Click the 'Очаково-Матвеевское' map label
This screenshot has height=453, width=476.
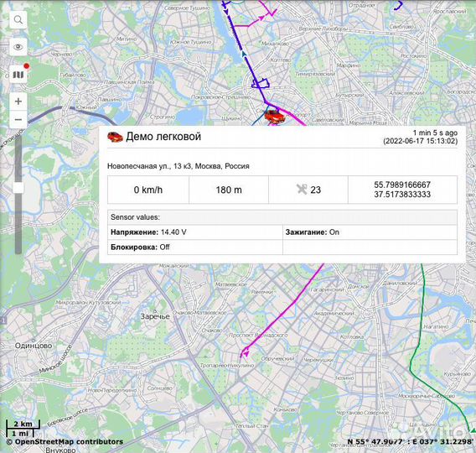pos(199,312)
